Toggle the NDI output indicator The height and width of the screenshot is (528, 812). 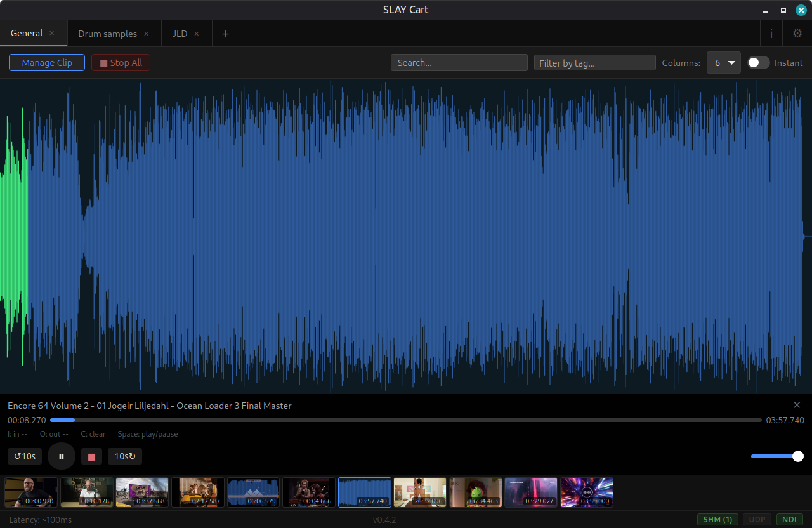click(790, 519)
